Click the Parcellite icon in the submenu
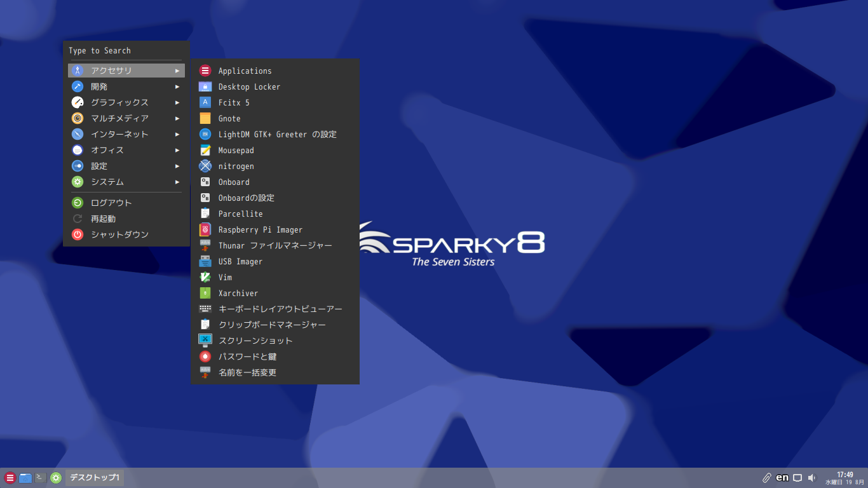 coord(205,213)
